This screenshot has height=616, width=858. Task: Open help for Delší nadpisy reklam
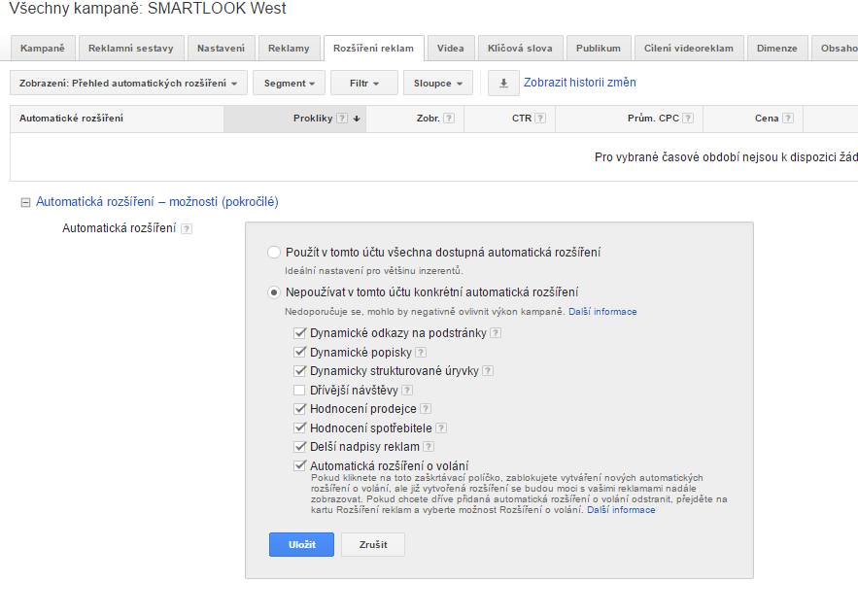(x=429, y=446)
